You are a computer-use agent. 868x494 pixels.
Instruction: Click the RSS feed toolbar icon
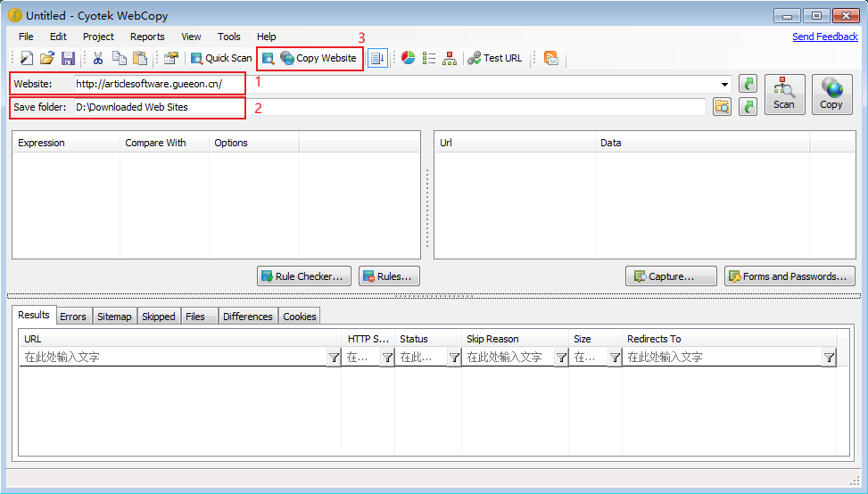coord(551,58)
